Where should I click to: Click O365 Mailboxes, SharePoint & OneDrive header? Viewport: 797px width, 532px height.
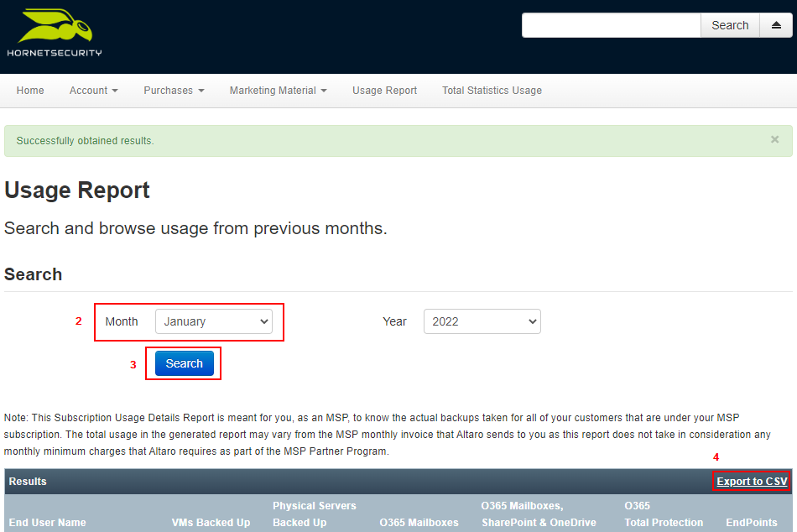click(x=539, y=514)
